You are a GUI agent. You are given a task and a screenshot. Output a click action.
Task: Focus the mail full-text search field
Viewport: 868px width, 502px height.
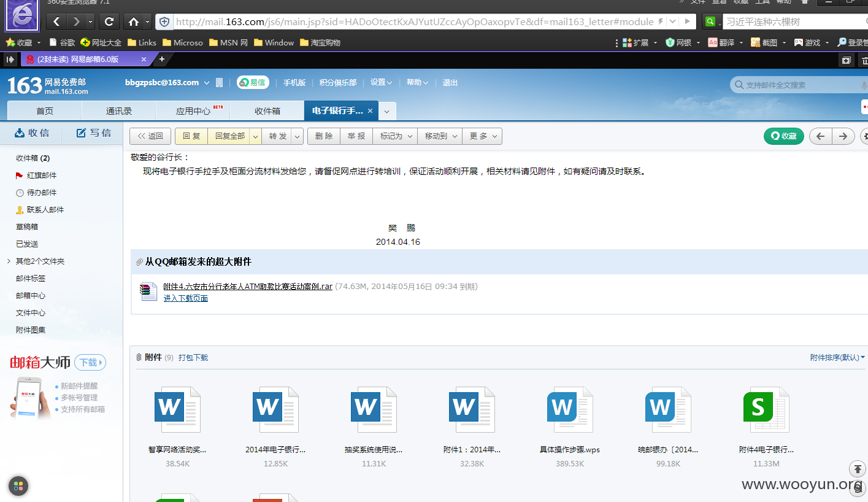pyautogui.click(x=801, y=85)
